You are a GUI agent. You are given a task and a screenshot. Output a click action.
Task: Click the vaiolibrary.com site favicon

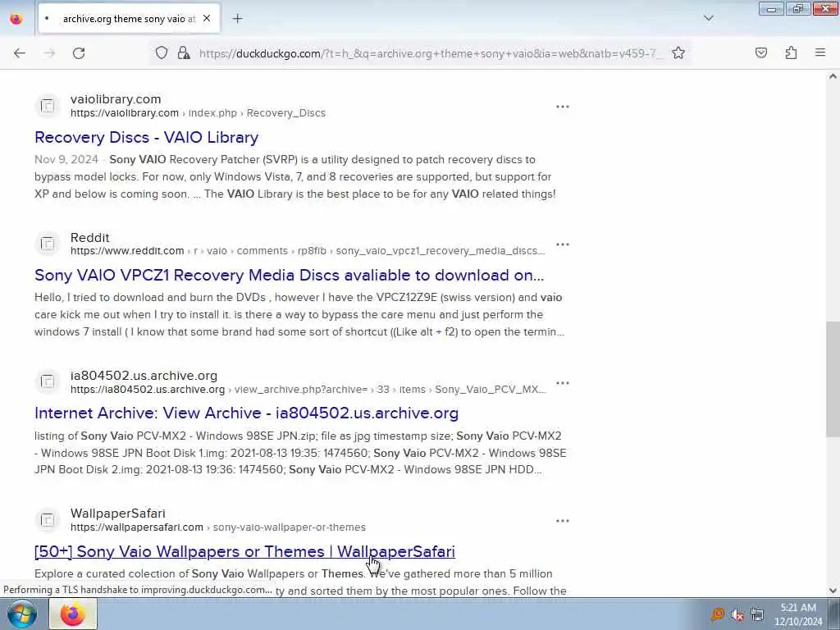pyautogui.click(x=47, y=106)
